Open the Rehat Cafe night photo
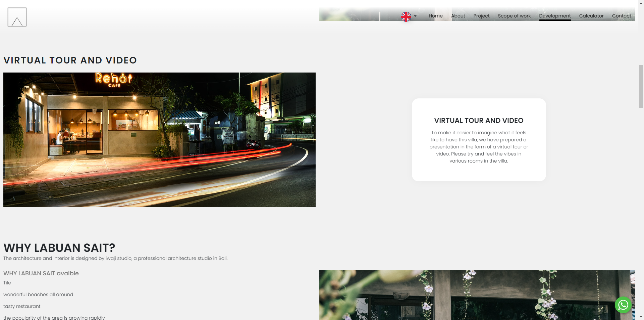 click(159, 139)
